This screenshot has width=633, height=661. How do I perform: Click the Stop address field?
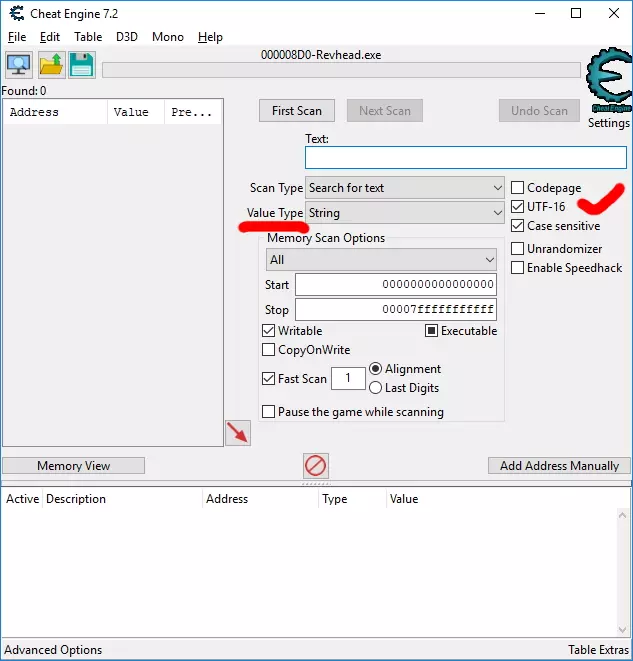point(396,310)
